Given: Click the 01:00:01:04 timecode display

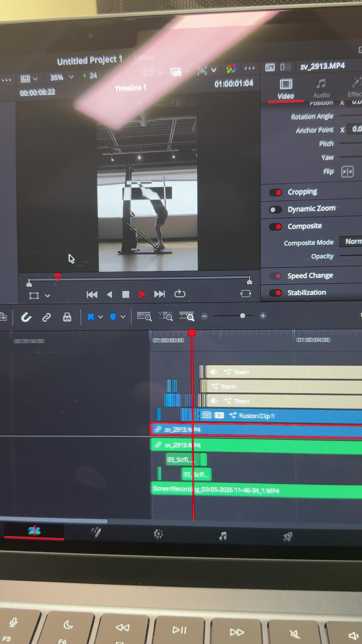Looking at the screenshot, I should (234, 84).
